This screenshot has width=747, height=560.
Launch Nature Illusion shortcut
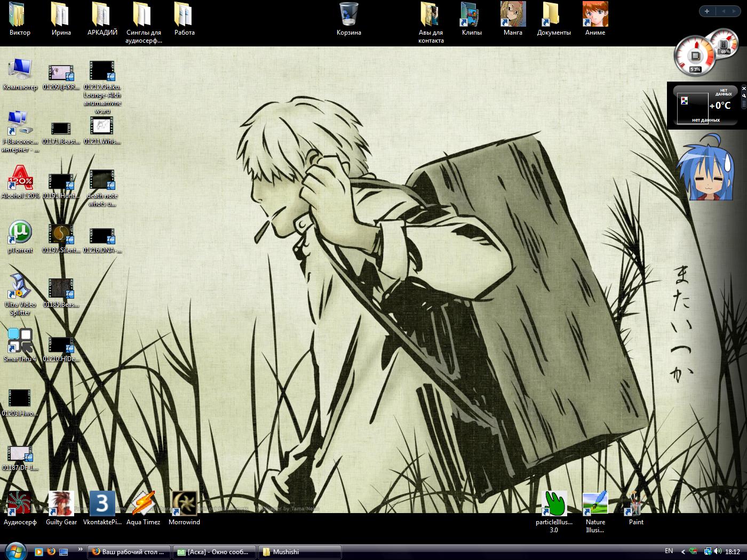[x=595, y=513]
